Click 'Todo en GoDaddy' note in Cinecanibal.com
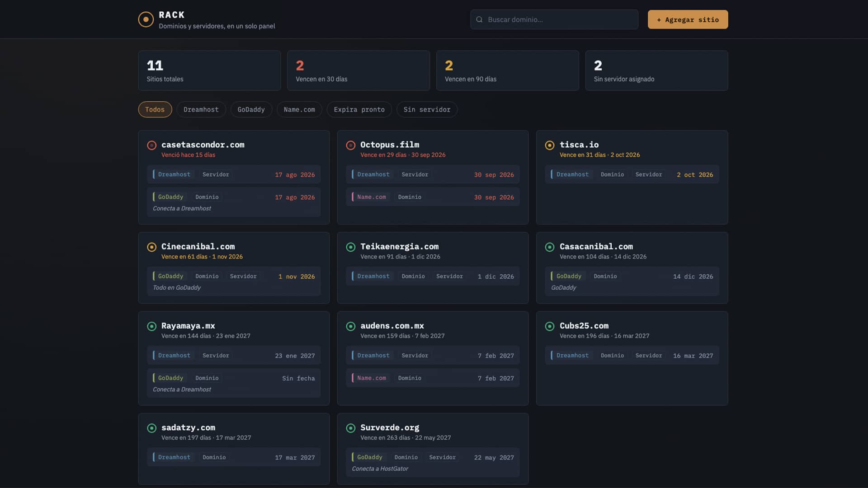The image size is (868, 488). [177, 287]
